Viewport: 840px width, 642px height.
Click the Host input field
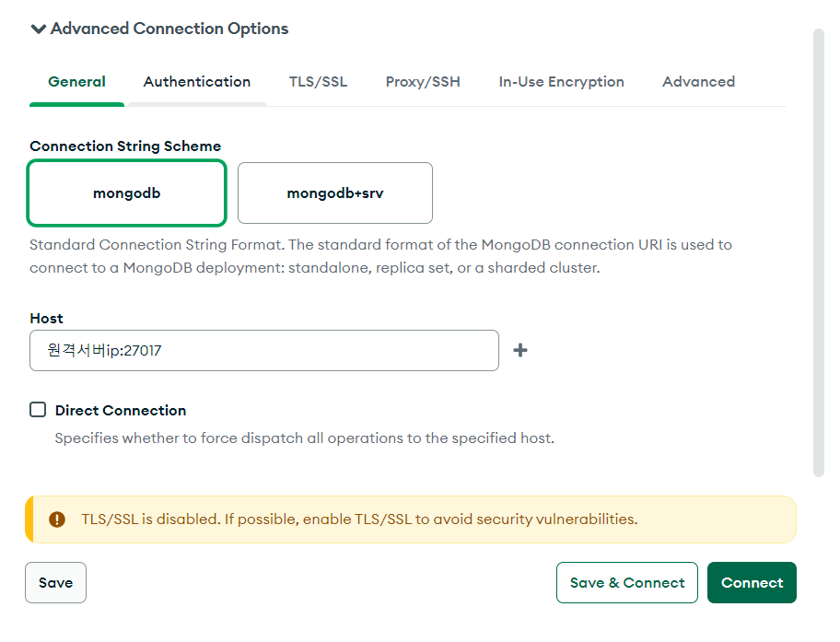(x=264, y=351)
